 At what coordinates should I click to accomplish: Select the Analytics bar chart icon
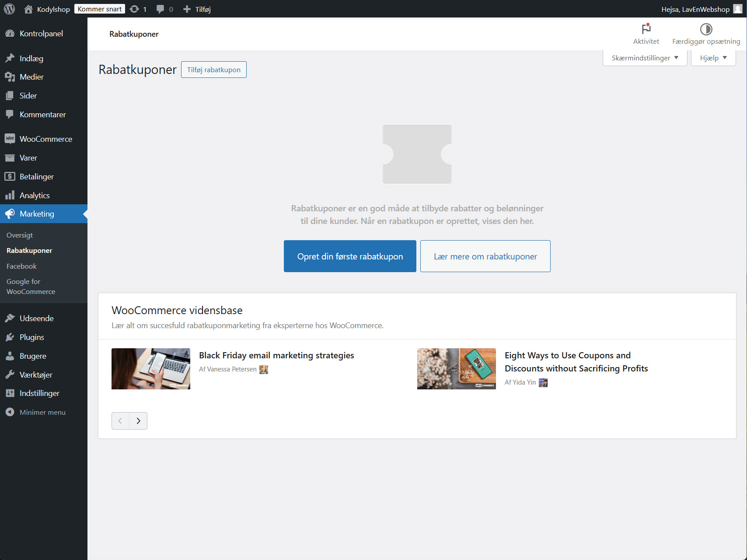(x=10, y=195)
